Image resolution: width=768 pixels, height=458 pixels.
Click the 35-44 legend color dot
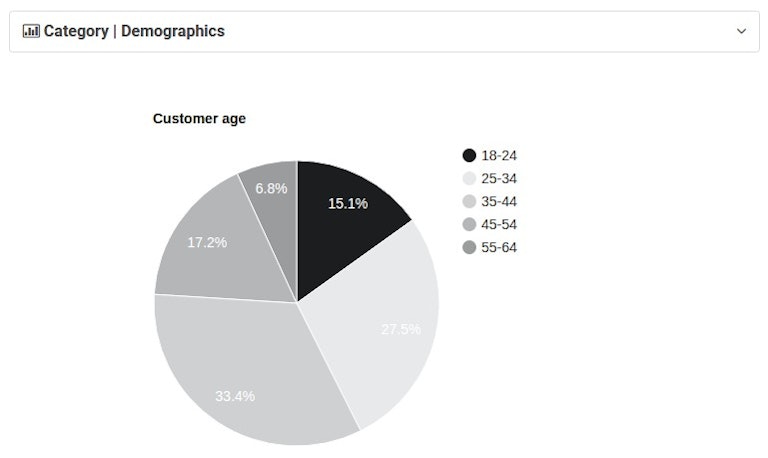point(470,201)
